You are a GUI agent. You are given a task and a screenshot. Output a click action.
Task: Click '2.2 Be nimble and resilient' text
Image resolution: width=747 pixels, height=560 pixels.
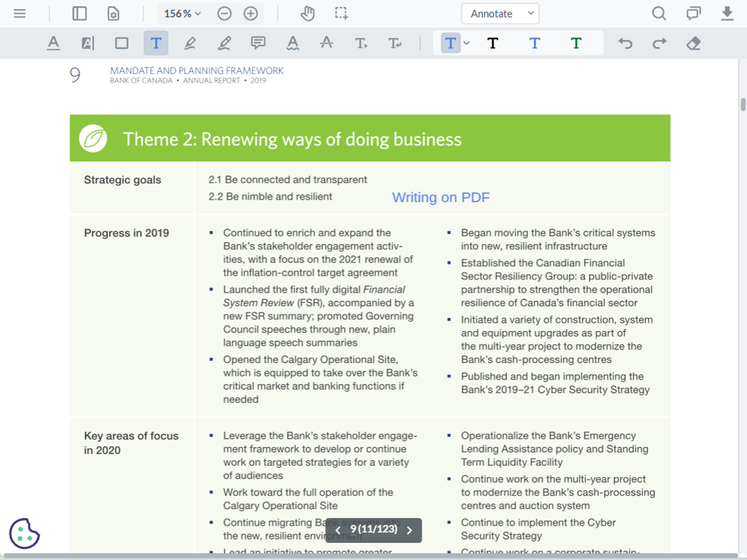pos(270,196)
